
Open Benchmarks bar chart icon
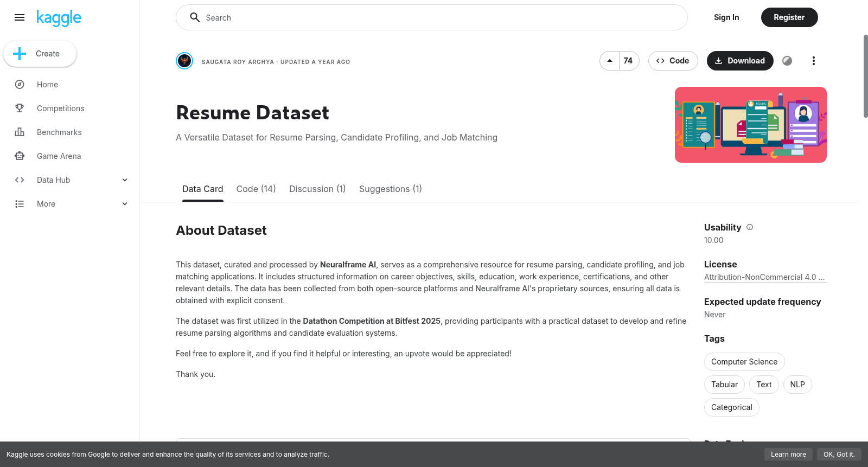[x=20, y=132]
